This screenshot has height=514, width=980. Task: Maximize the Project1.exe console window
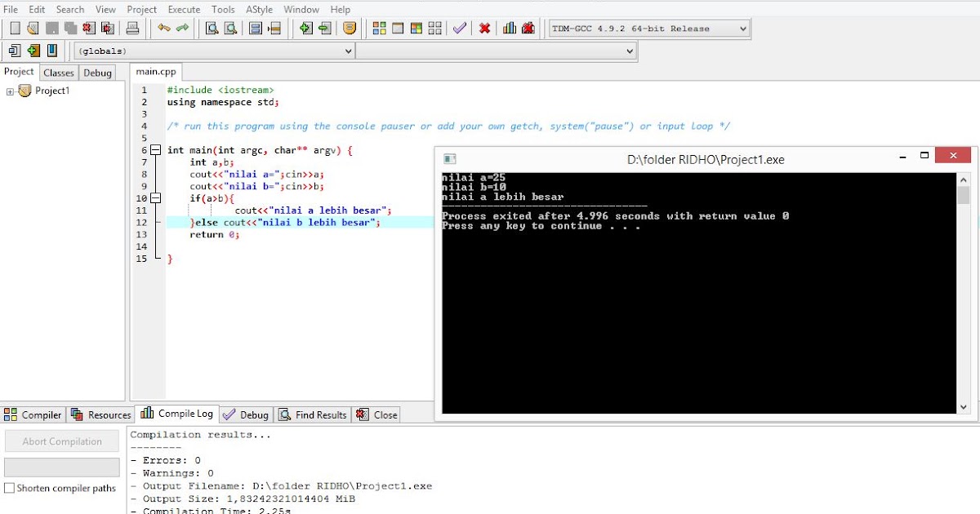(x=924, y=156)
